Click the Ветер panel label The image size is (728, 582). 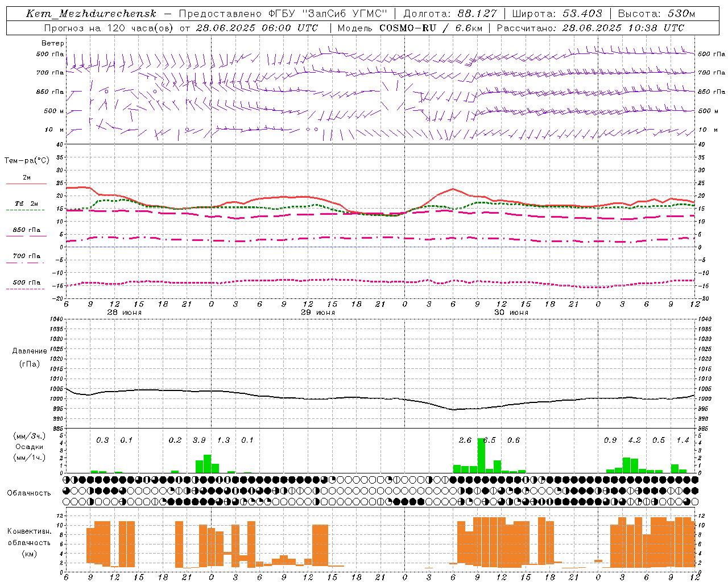(x=53, y=43)
